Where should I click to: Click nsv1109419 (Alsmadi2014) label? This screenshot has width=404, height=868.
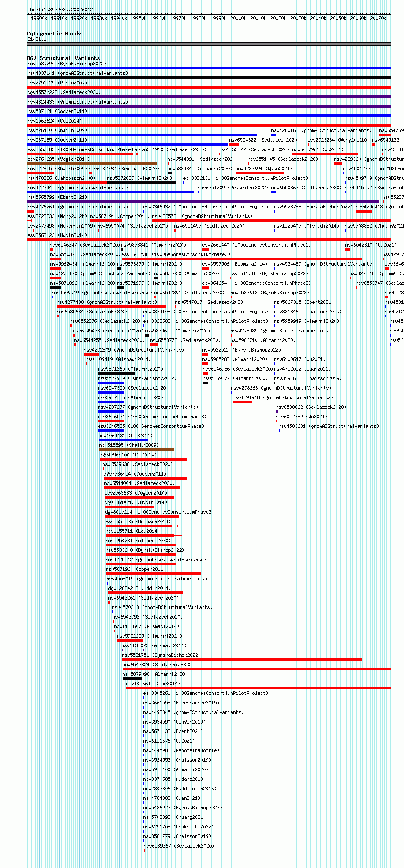click(x=118, y=359)
